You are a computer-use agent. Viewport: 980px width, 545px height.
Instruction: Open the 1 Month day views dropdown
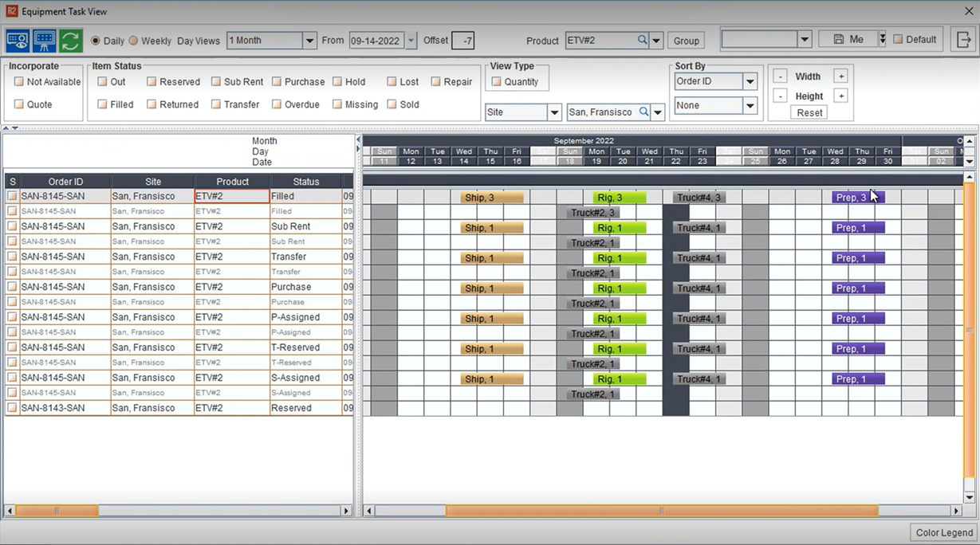tap(309, 41)
